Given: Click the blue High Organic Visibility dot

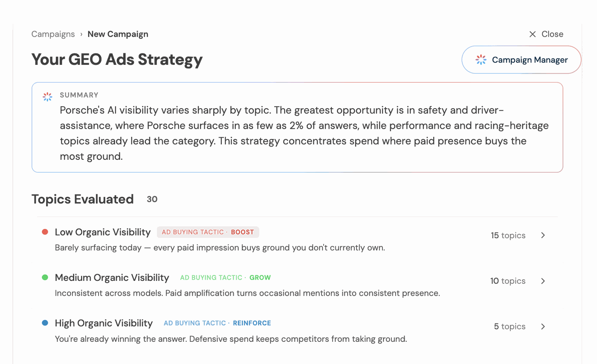Looking at the screenshot, I should point(45,323).
